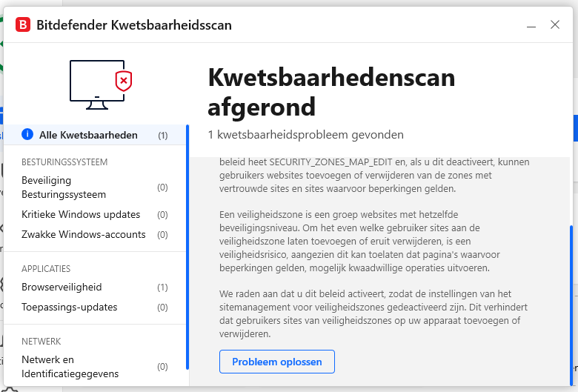The height and width of the screenshot is (392, 578).
Task: Click the paragraph starting 'We raden aan'
Action: tap(373, 313)
